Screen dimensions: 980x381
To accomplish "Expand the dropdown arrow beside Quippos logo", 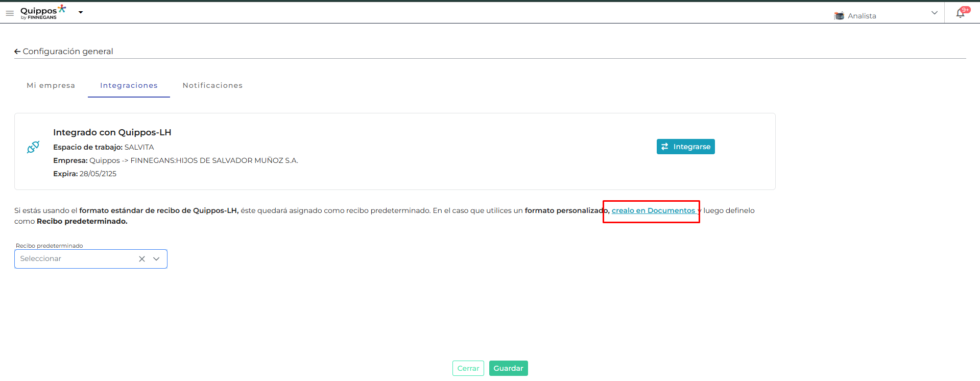I will click(x=81, y=12).
